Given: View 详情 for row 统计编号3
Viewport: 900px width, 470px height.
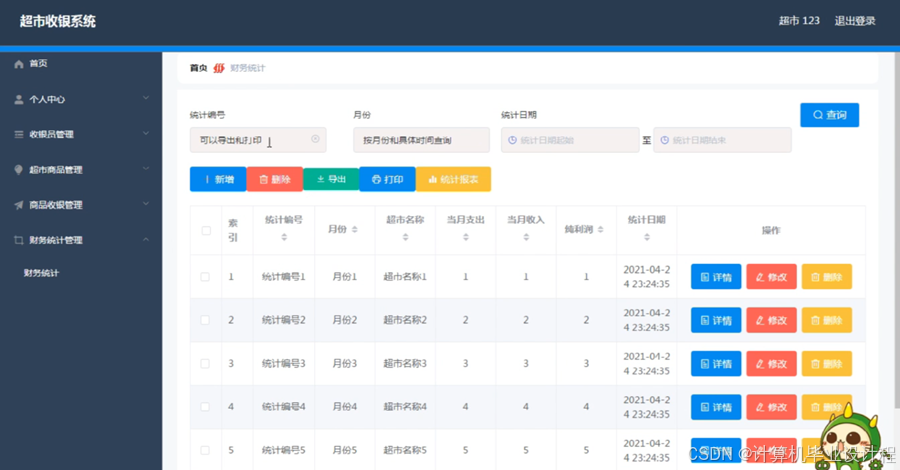Looking at the screenshot, I should [716, 363].
